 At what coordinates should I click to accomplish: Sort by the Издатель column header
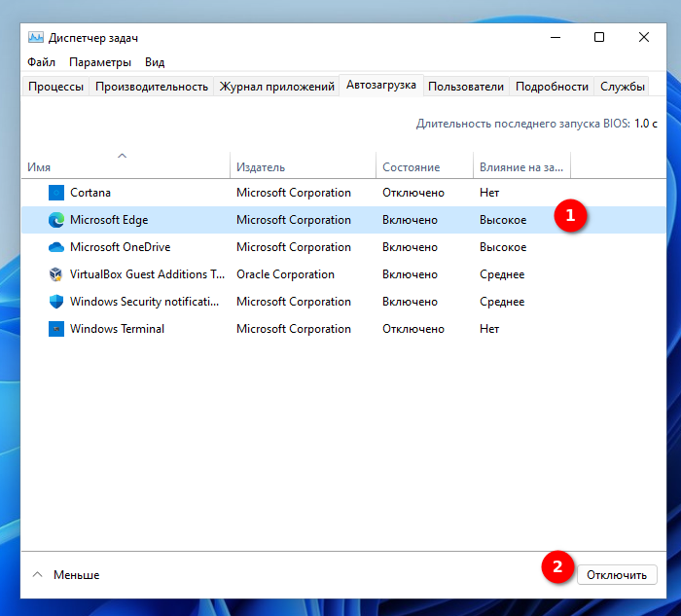(x=303, y=165)
